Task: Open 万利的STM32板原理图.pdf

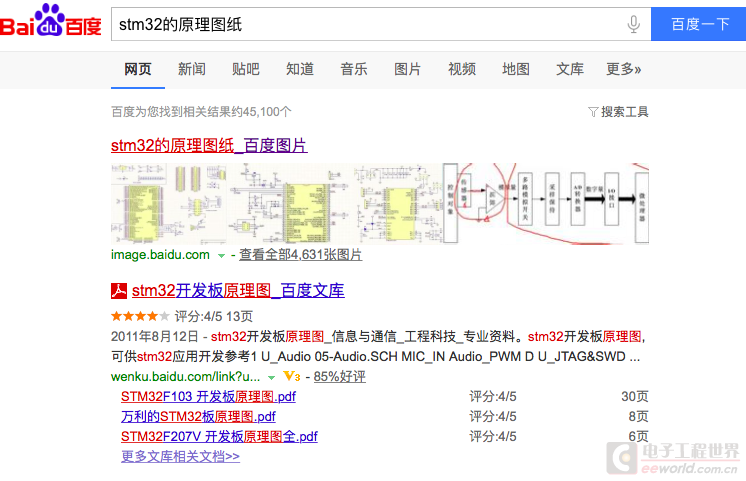Action: 198,416
